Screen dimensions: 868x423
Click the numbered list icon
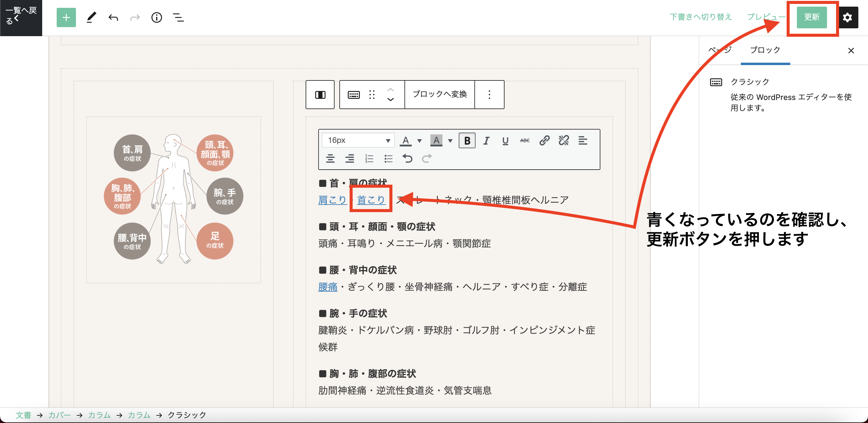pyautogui.click(x=369, y=158)
